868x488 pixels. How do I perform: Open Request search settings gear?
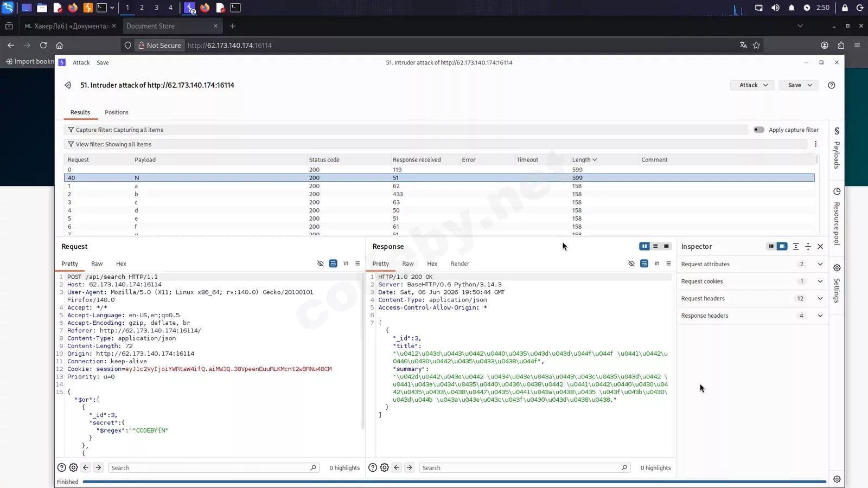pos(73,467)
